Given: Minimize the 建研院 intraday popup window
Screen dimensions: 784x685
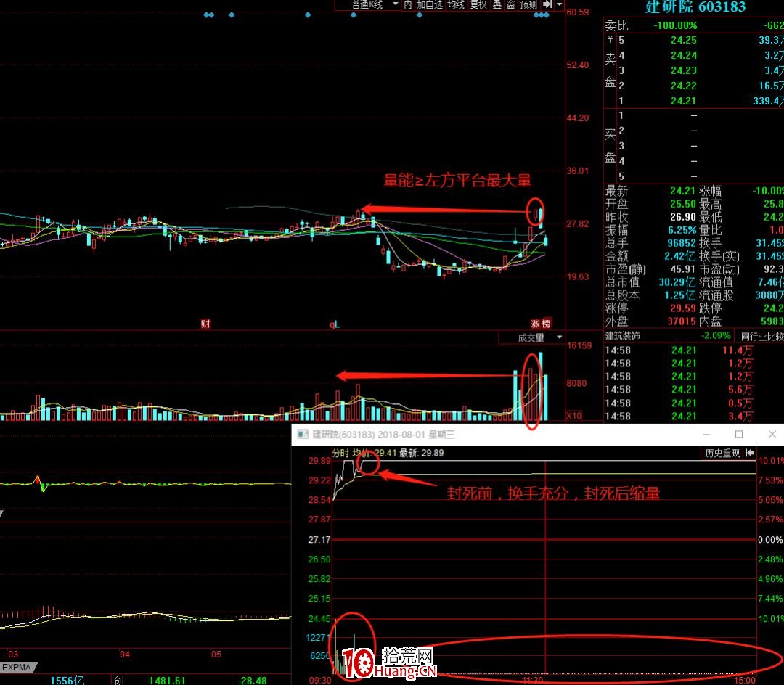Looking at the screenshot, I should [706, 434].
